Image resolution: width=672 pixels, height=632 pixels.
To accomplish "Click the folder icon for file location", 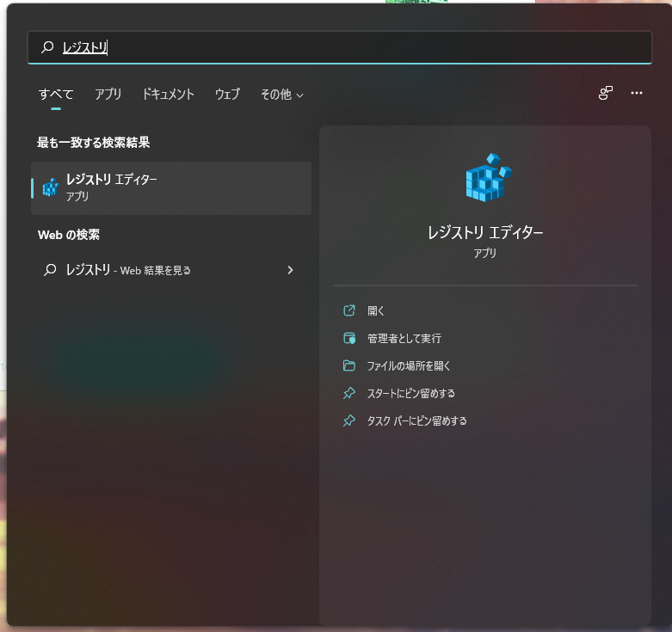I will (349, 365).
